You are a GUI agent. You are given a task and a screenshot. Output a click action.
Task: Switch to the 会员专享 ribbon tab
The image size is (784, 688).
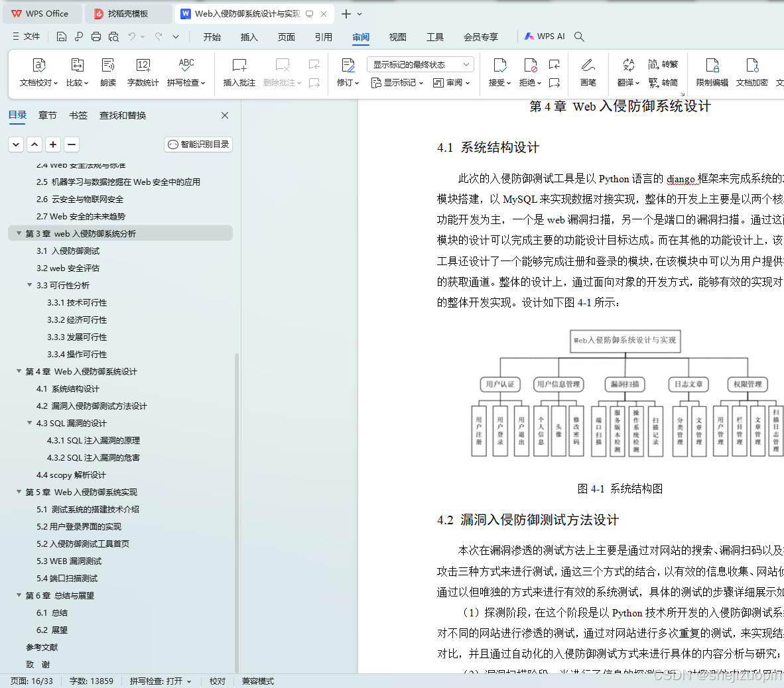tap(480, 37)
